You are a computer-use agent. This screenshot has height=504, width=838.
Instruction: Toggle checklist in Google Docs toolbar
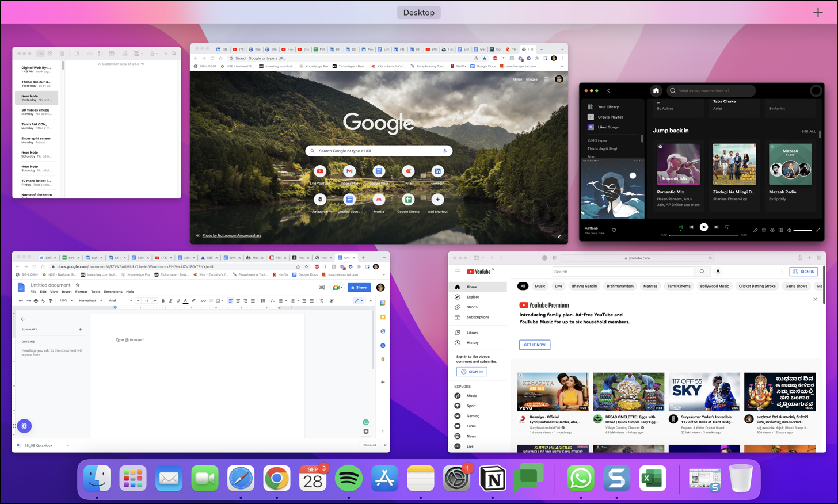[273, 301]
